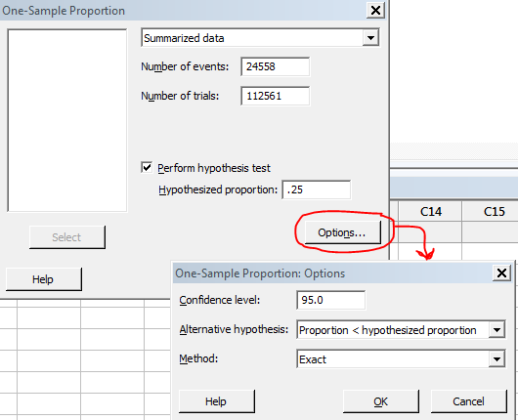Screen dimensions: 518x420
Task: Focus the Number of events field
Action: [x=276, y=66]
